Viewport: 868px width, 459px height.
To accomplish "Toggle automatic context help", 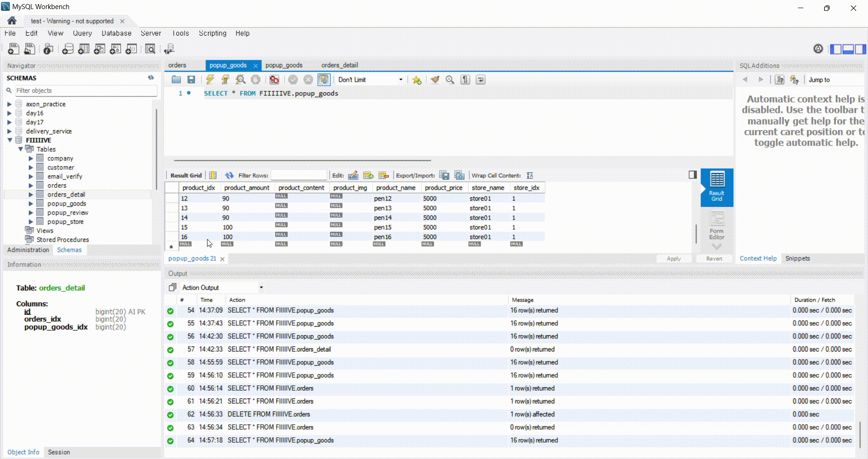I will coord(794,80).
